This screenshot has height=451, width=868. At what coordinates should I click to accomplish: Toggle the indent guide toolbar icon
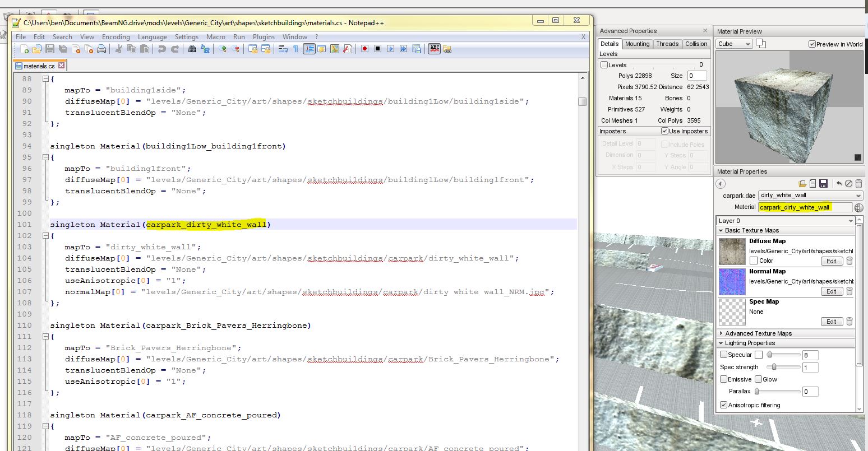[309, 49]
